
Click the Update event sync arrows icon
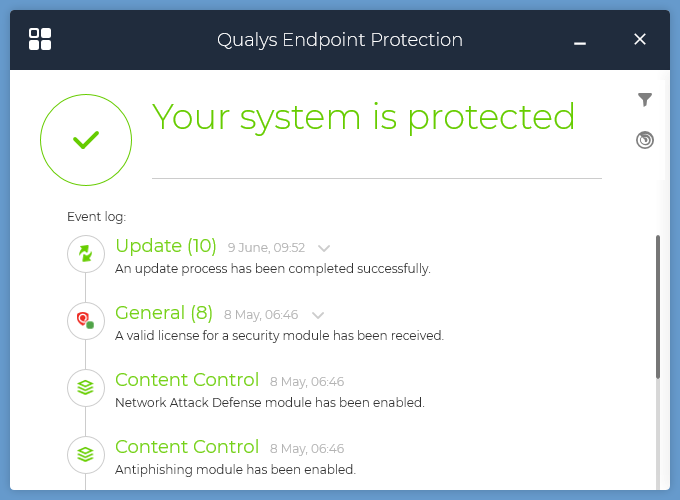click(x=86, y=254)
